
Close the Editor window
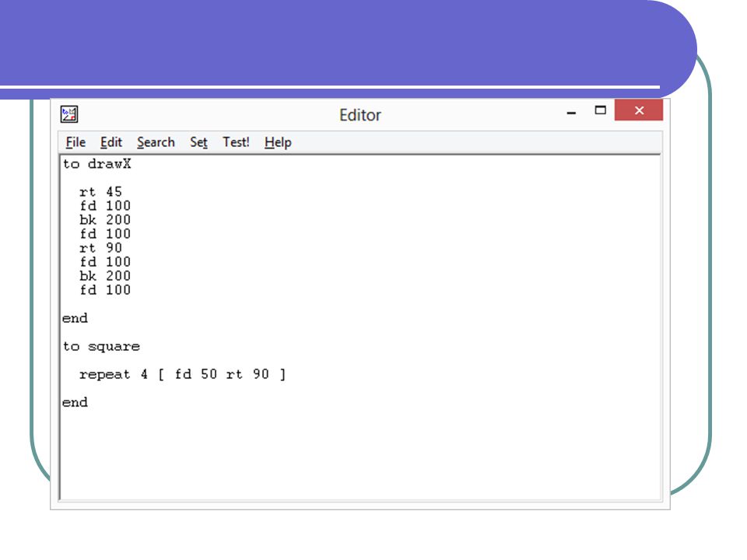click(639, 110)
